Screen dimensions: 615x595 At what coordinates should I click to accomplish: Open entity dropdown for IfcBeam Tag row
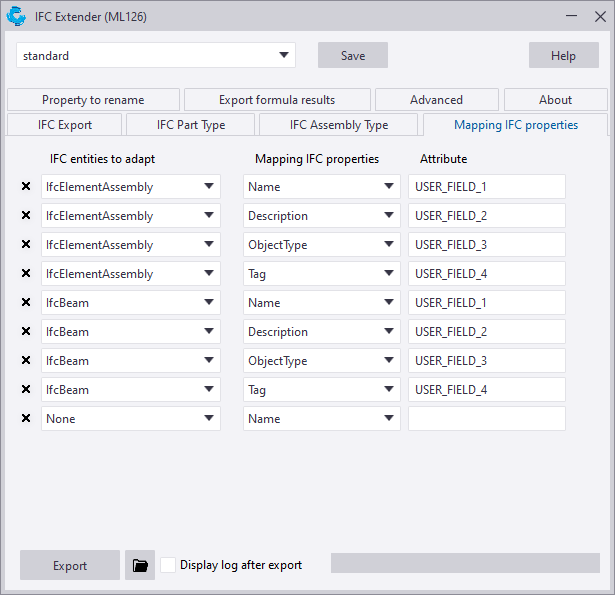[x=131, y=389]
